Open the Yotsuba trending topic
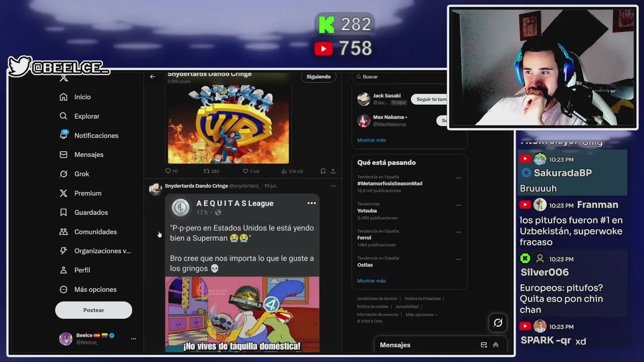 (367, 211)
